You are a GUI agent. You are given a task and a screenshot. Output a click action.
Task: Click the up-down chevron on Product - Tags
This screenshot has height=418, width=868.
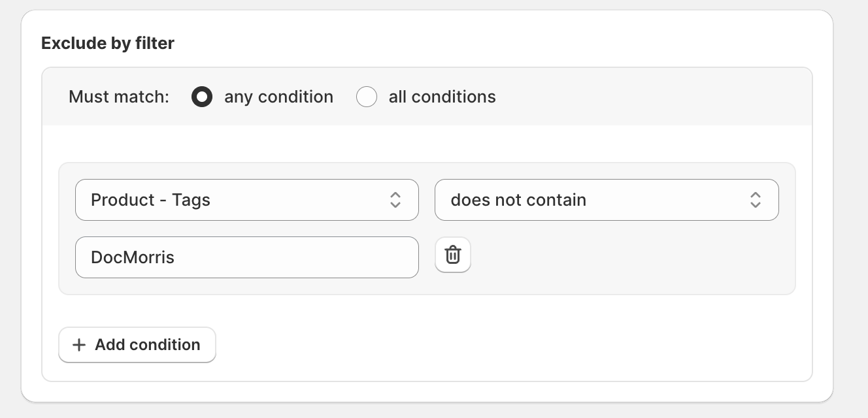[395, 200]
